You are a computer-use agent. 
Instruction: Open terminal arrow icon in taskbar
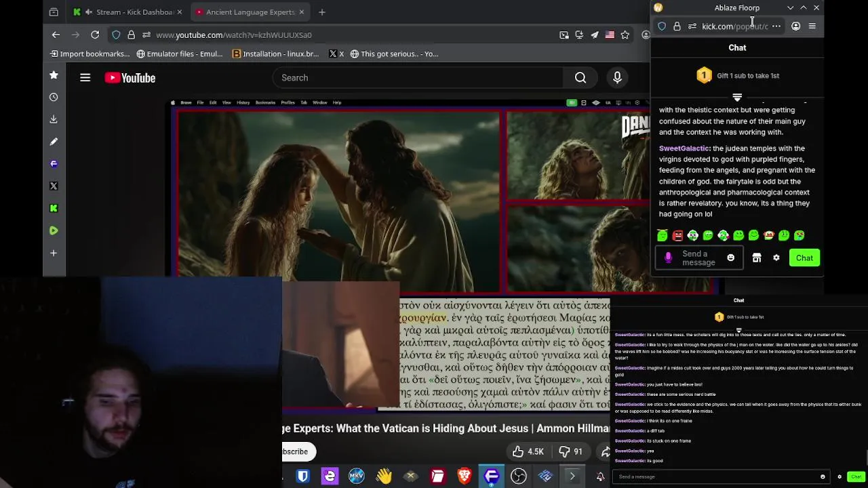(572, 476)
